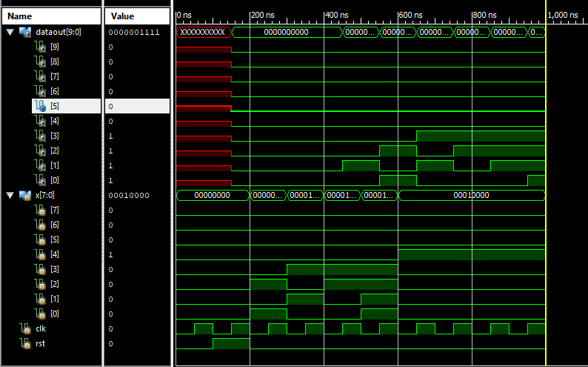Click the Value column header
Viewport: 588px width, 367px height.
(x=137, y=16)
